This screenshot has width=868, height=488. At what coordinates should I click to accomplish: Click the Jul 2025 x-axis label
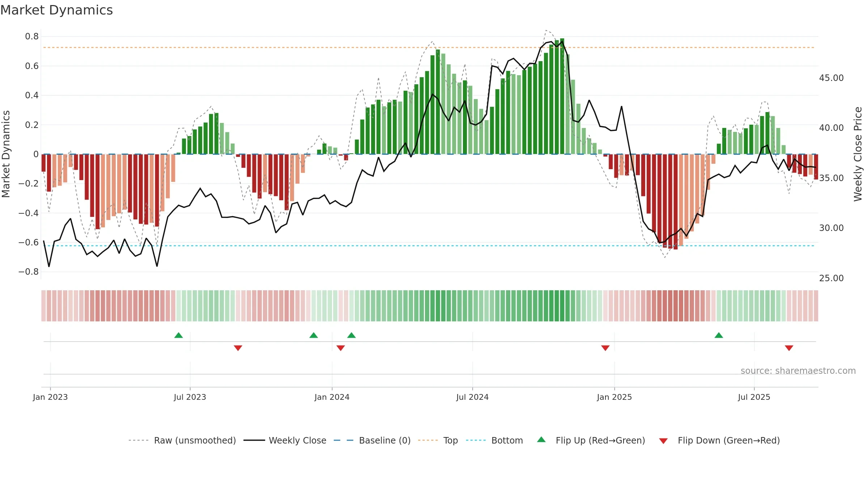pos(754,397)
